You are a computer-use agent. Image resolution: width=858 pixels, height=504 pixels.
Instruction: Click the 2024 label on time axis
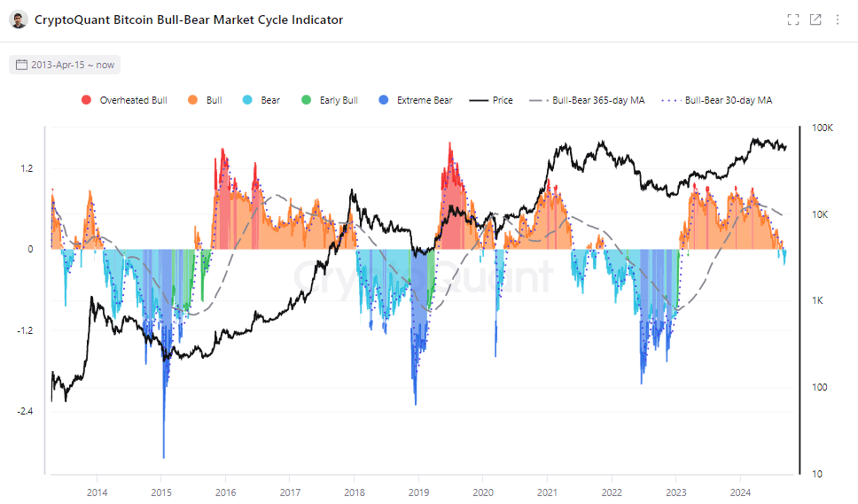740,492
